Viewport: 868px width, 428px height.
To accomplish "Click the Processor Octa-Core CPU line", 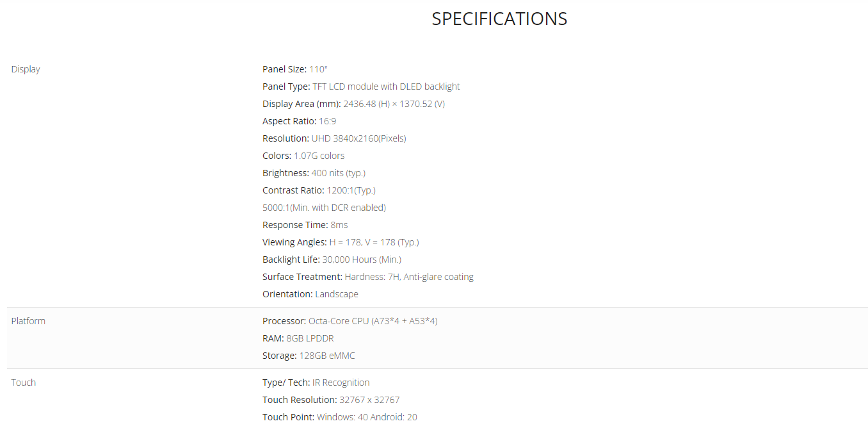I will pyautogui.click(x=350, y=321).
